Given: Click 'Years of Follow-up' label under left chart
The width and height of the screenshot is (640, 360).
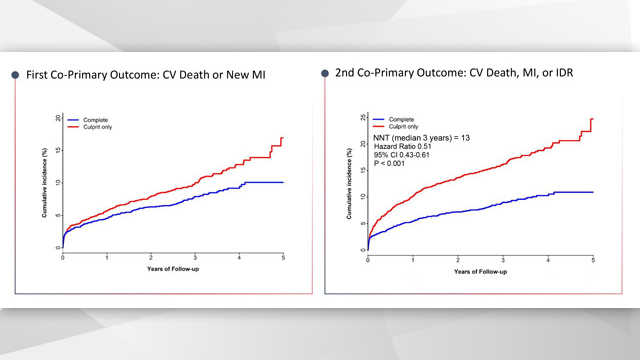Looking at the screenshot, I should pyautogui.click(x=173, y=269).
